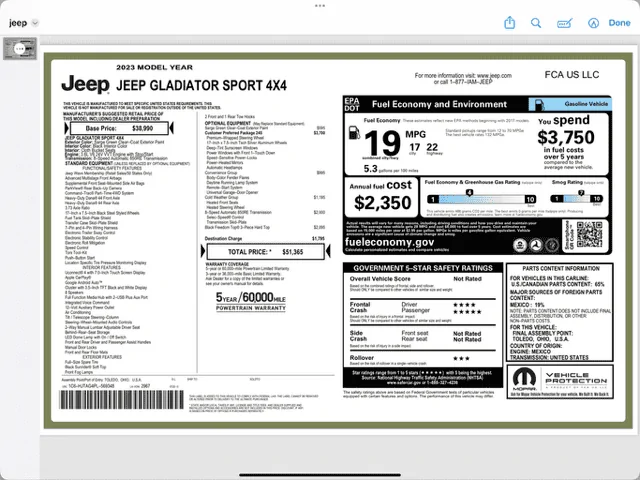Click the 19 MPG combined figure
The height and width of the screenshot is (480, 640).
point(382,143)
